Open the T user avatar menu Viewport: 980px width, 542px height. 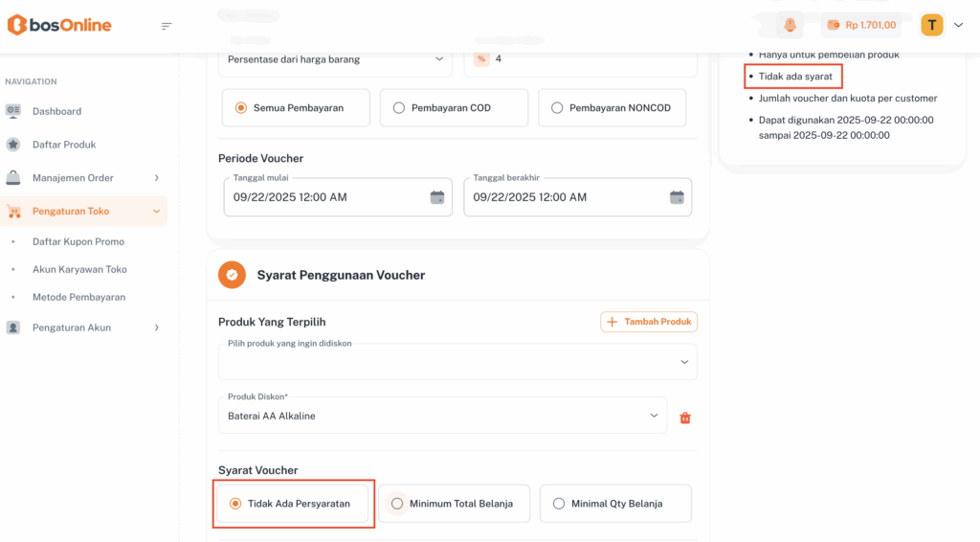point(932,26)
